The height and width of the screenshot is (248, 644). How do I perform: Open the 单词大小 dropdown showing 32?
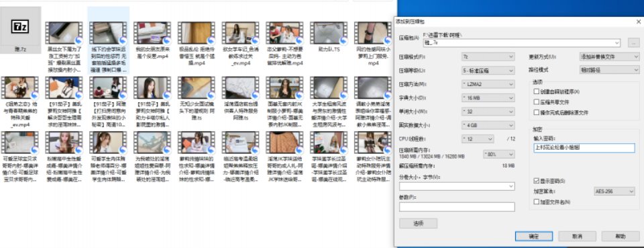tap(488, 111)
